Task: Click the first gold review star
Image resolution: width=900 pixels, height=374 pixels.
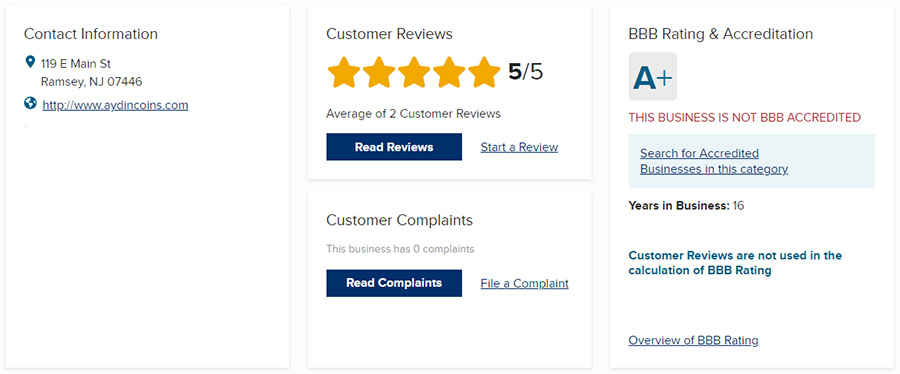Action: pyautogui.click(x=344, y=72)
